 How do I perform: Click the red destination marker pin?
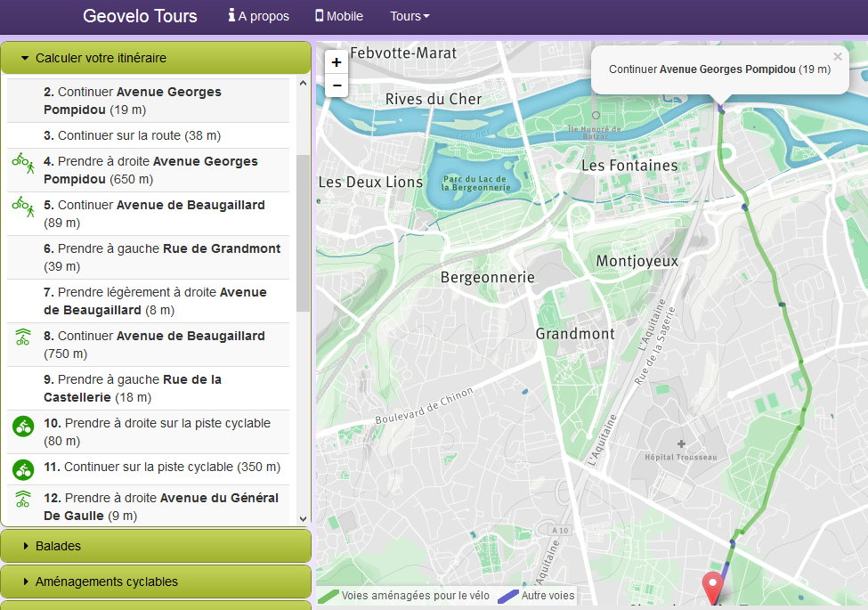click(712, 588)
